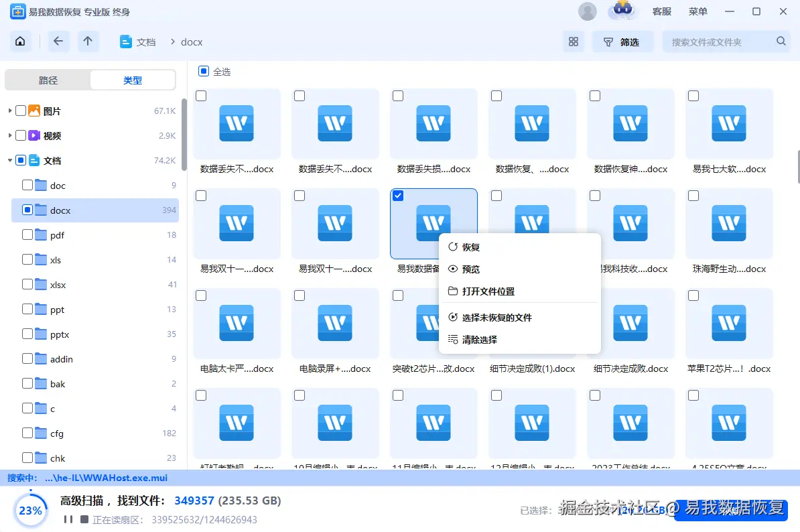The image size is (800, 532).
Task: Select the cfg folder in tree
Action: (95, 434)
